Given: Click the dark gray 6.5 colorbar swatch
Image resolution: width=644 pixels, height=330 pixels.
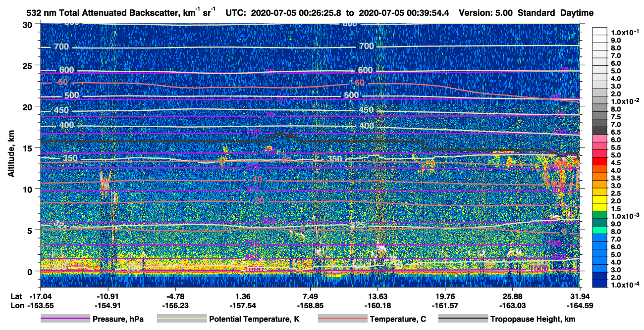Looking at the screenshot, I should coord(601,132).
